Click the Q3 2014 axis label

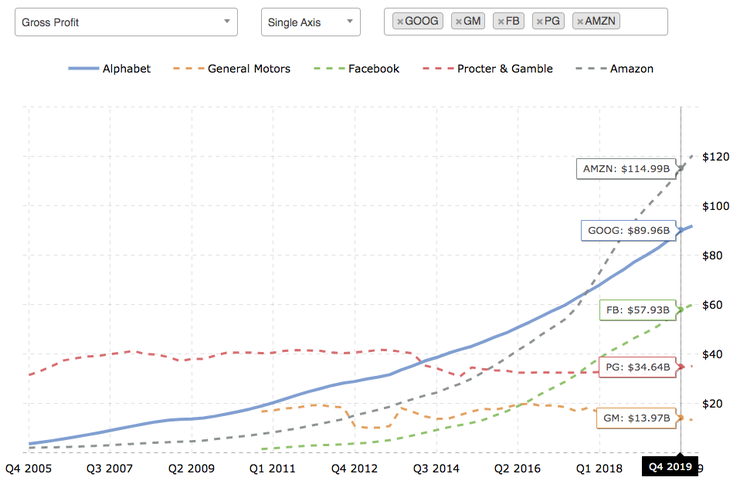coord(436,468)
